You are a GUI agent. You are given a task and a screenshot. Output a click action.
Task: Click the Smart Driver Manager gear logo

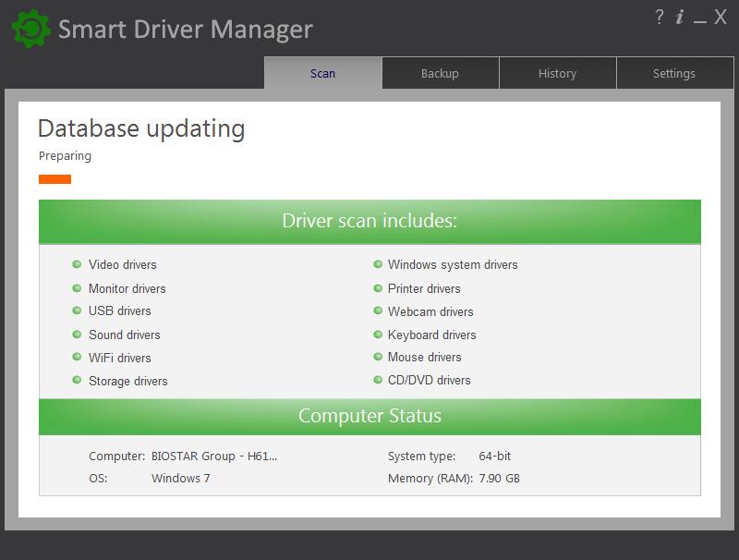(x=30, y=29)
